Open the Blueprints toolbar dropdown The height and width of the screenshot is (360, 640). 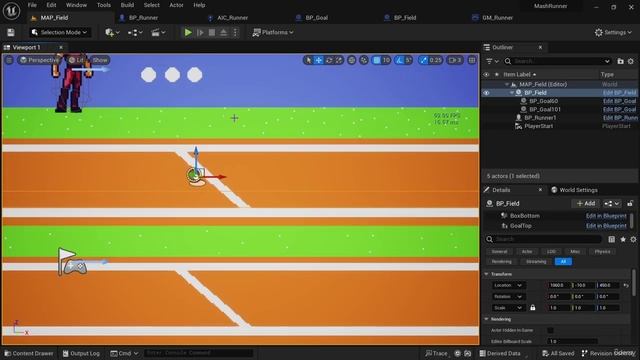135,32
